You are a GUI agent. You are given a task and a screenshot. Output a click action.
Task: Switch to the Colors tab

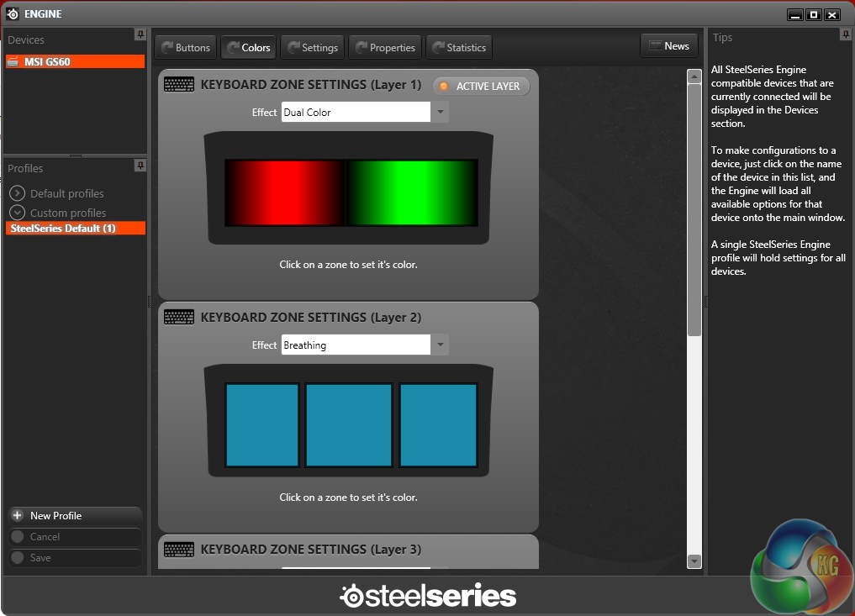(x=249, y=47)
